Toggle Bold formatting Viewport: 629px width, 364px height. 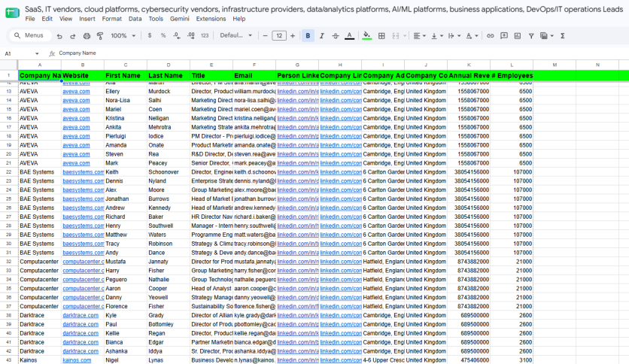tap(308, 35)
